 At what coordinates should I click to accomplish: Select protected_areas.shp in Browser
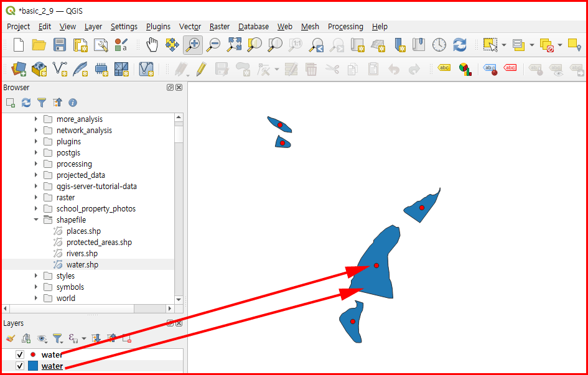pos(99,243)
